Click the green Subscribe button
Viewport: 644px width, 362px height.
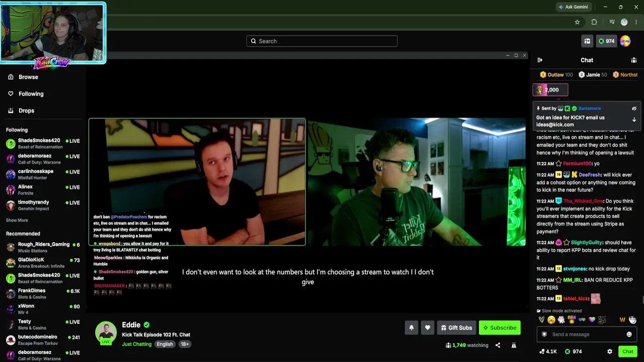[500, 328]
